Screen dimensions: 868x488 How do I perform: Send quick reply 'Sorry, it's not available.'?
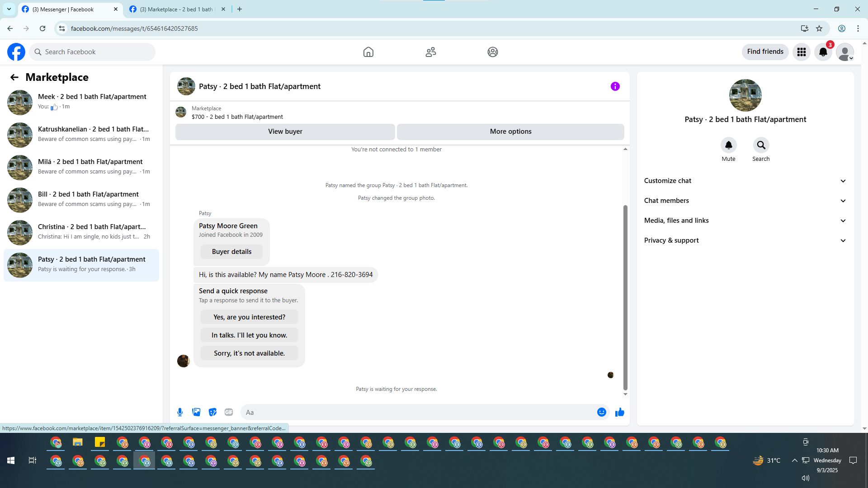click(x=250, y=353)
